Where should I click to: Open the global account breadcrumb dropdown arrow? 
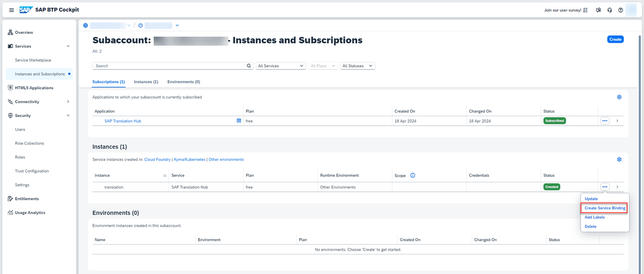point(129,25)
